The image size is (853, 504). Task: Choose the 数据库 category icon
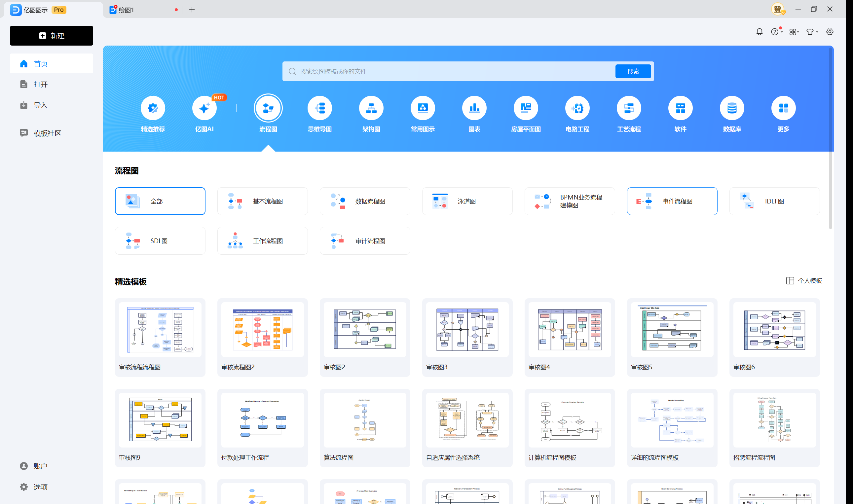[732, 108]
